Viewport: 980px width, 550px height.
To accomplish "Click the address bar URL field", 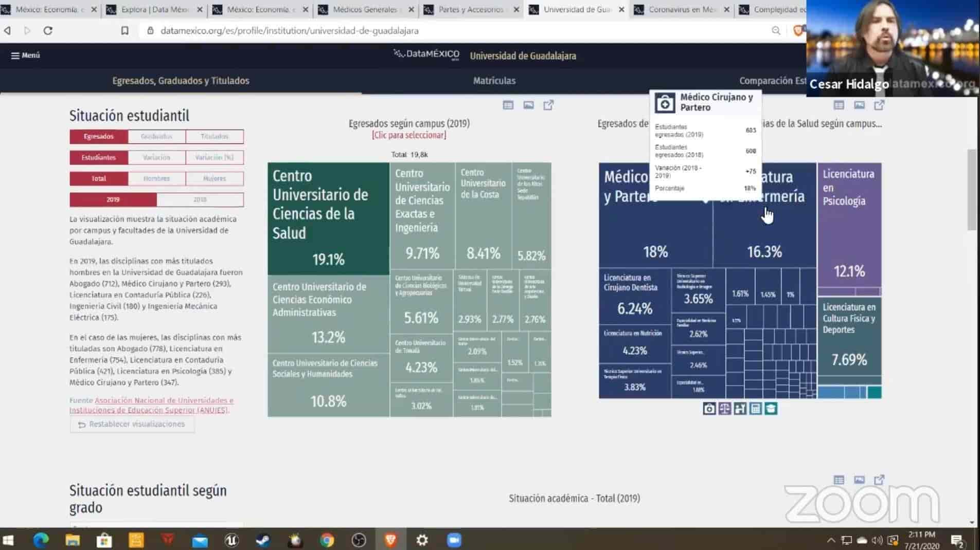I will pos(453,31).
